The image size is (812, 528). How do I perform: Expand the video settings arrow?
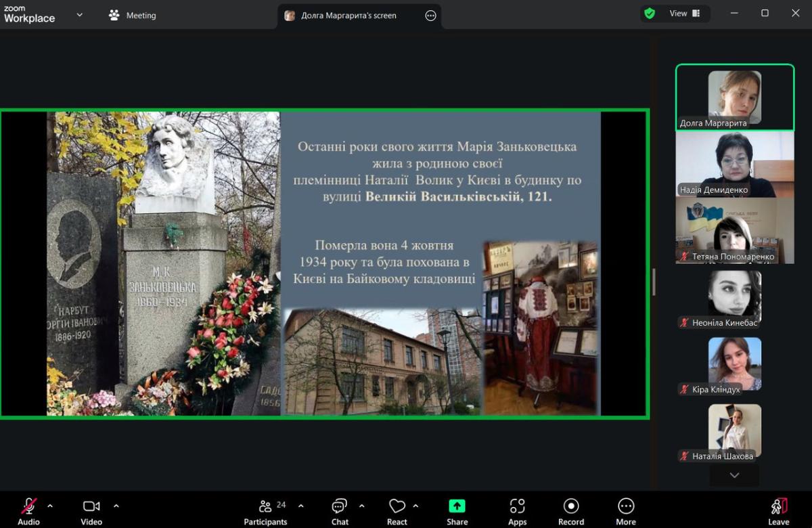pos(116,506)
